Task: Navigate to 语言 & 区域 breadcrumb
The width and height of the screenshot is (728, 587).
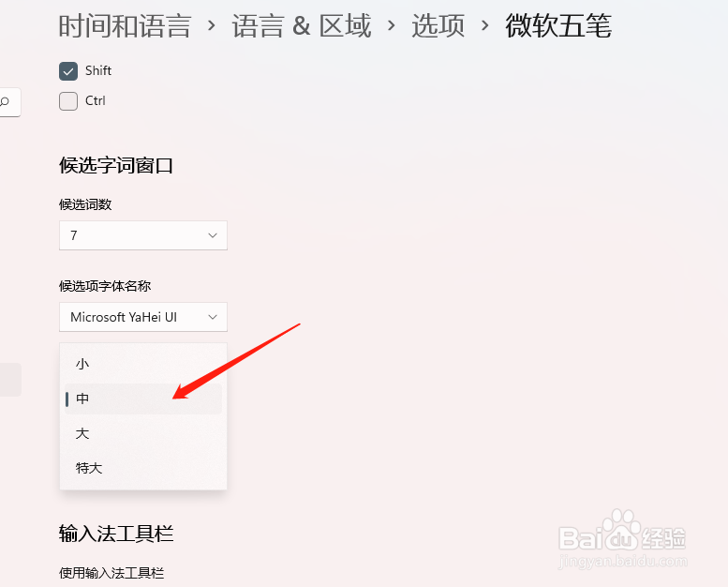Action: [302, 26]
